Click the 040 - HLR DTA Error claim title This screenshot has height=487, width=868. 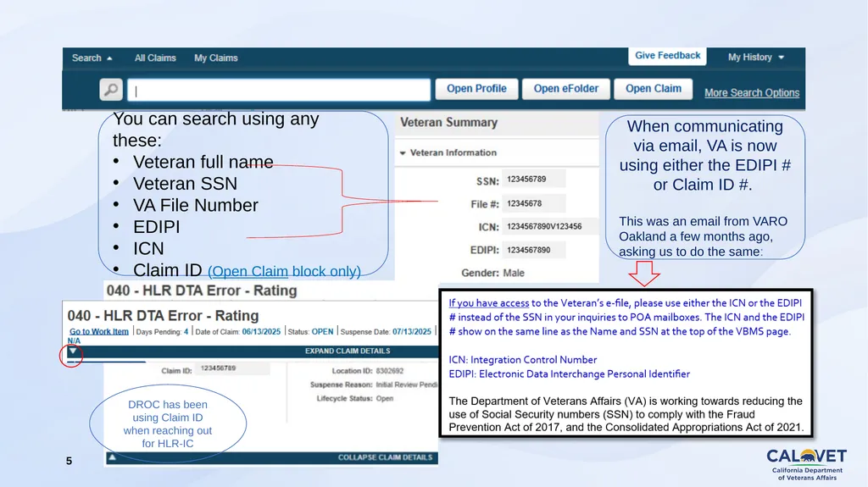pos(164,315)
